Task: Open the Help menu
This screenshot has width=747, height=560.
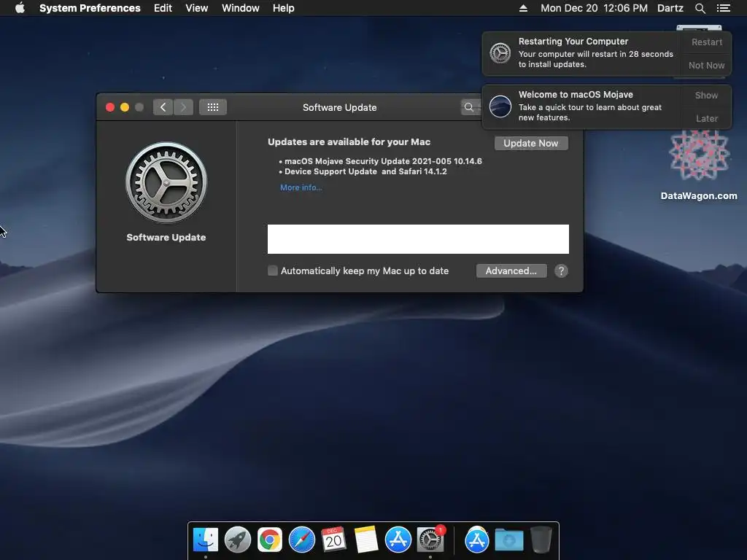Action: [x=284, y=8]
